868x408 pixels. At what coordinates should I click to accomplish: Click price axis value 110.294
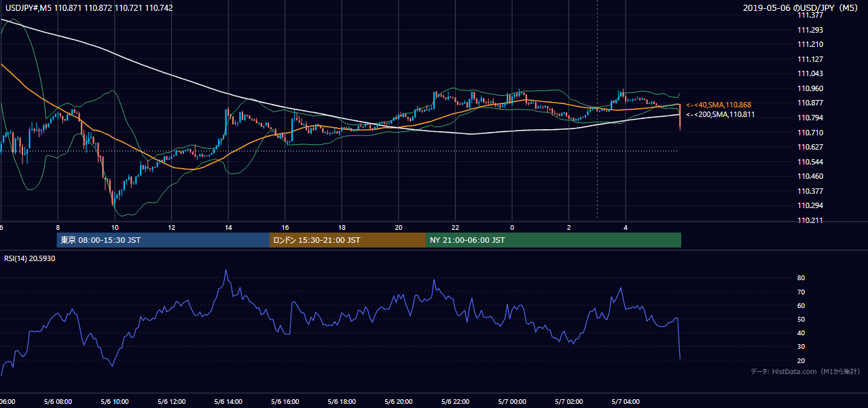tap(810, 205)
